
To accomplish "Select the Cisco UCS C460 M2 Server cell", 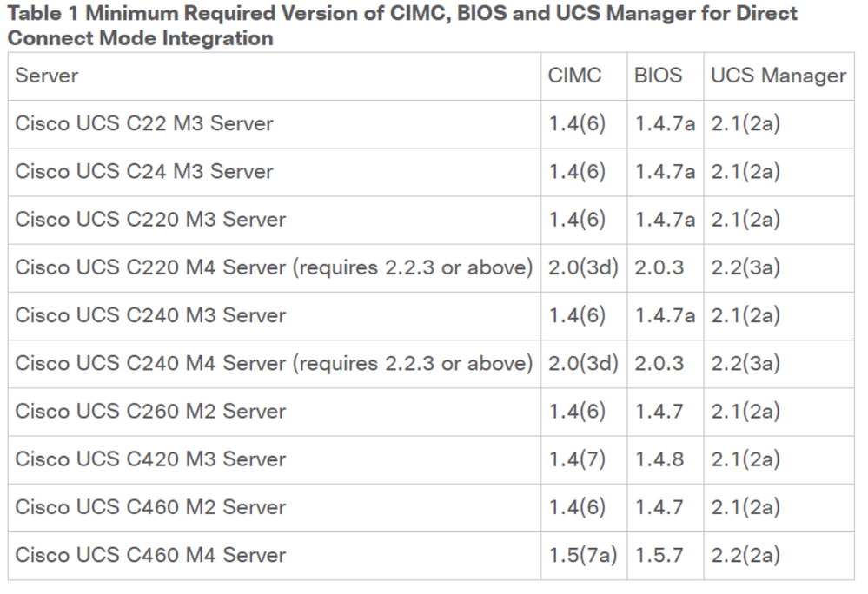I will tap(150, 507).
